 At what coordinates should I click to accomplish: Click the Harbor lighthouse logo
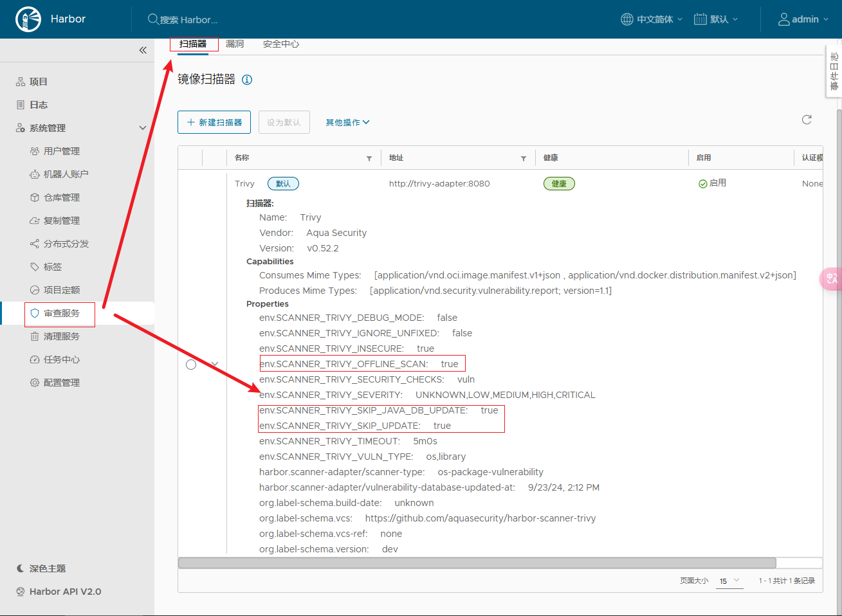pyautogui.click(x=28, y=19)
